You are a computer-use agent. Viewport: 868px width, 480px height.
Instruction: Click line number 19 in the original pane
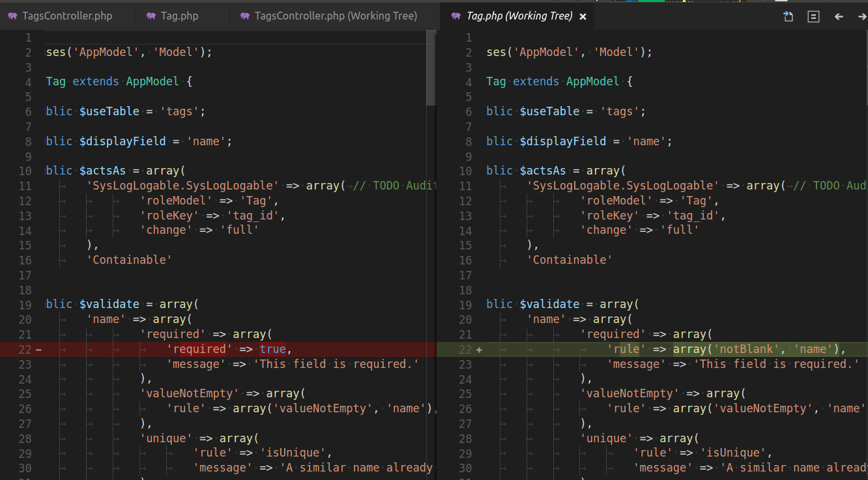pos(25,304)
